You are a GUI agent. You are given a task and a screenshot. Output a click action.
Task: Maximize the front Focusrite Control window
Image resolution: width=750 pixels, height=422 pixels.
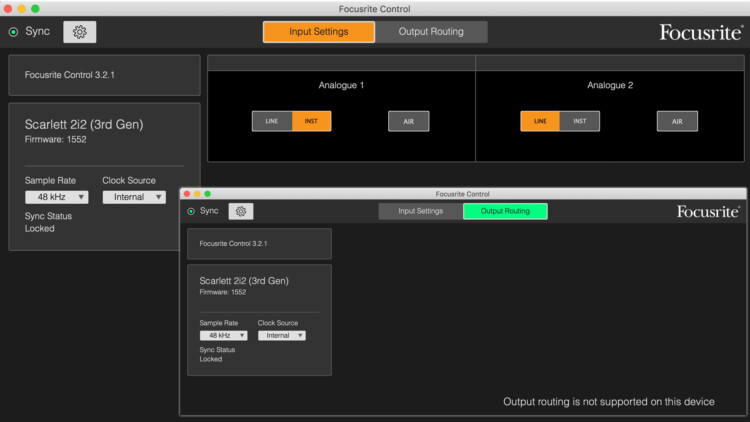(207, 194)
